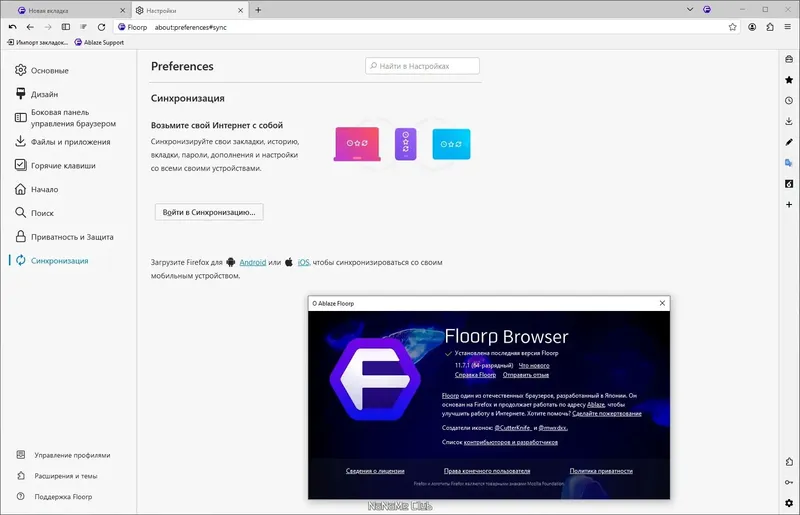Open Приватность и Защита category

tap(70, 237)
